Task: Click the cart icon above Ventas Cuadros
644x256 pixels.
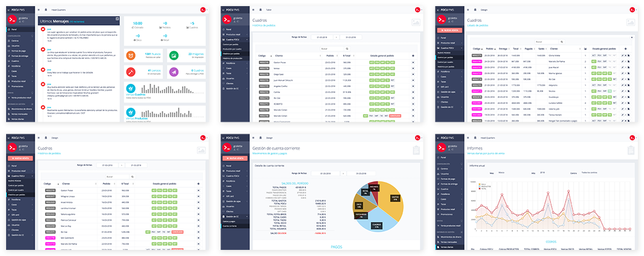Action: (131, 88)
